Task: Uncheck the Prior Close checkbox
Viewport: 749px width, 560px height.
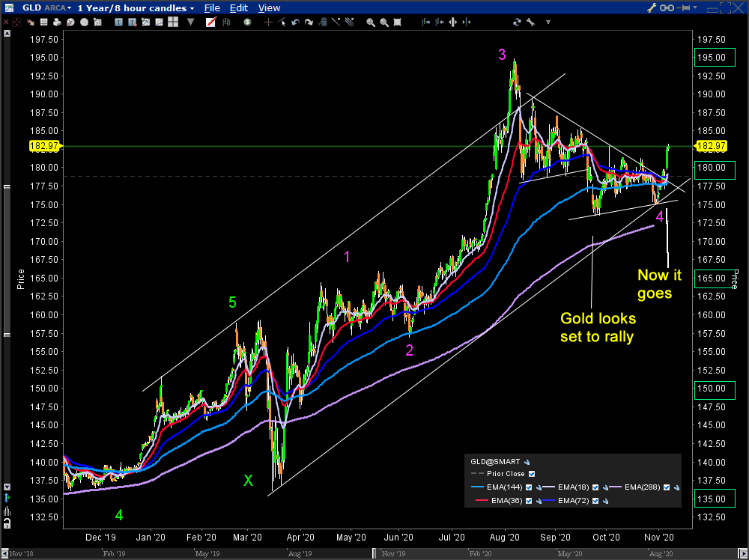Action: 532,474
